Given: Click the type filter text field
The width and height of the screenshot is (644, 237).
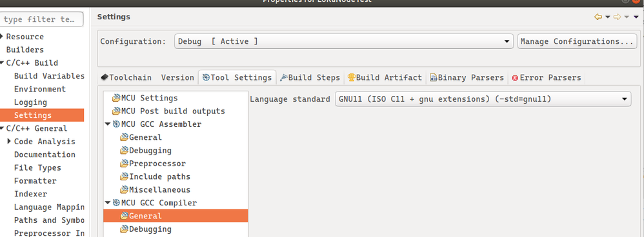Looking at the screenshot, I should tap(41, 19).
